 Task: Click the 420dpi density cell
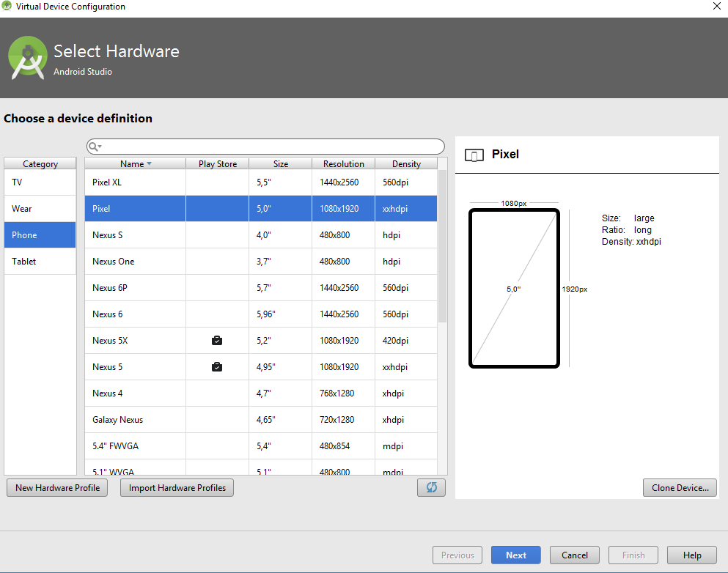(406, 341)
